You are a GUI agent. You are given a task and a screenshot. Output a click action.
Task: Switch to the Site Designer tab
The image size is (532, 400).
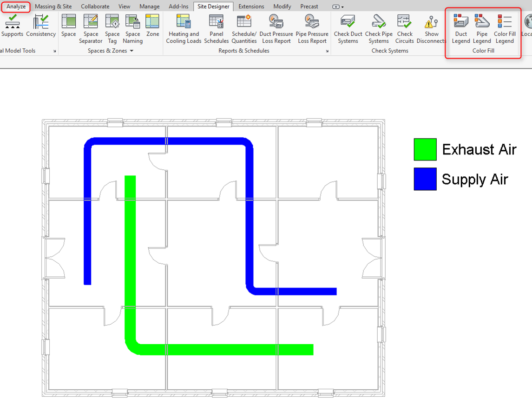pos(213,7)
